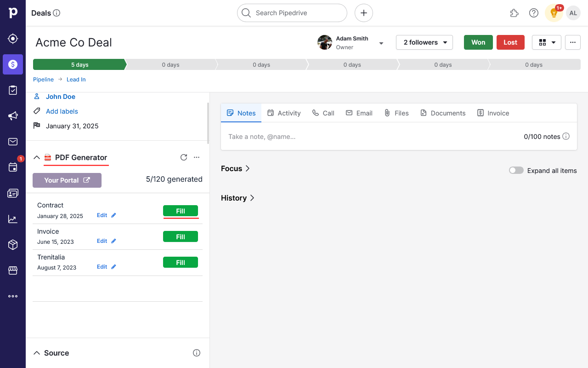The height and width of the screenshot is (368, 588).
Task: Switch to the Invoice tab
Action: click(493, 113)
